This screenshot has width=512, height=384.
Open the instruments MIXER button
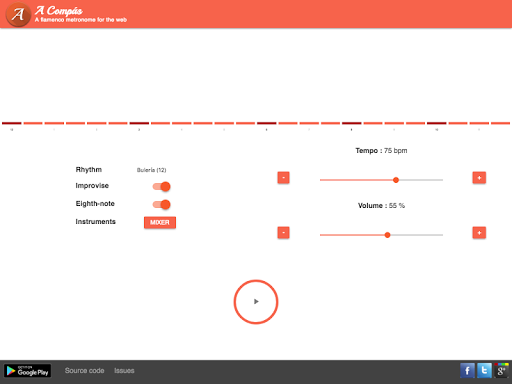tap(160, 222)
